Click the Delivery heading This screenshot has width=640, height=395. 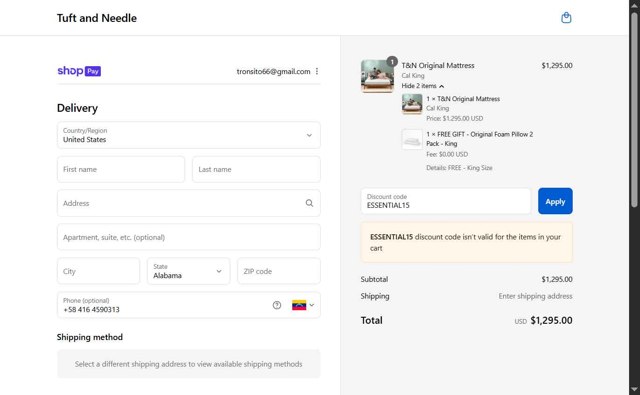pyautogui.click(x=77, y=108)
